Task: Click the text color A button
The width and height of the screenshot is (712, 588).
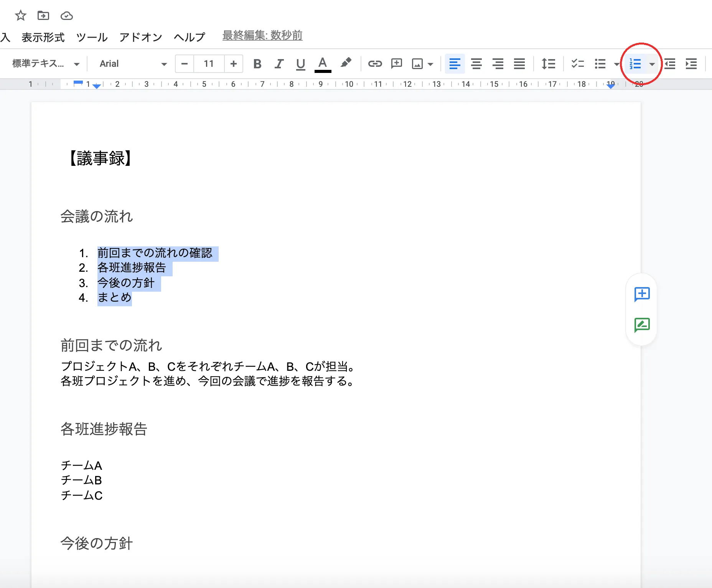Action: click(323, 64)
